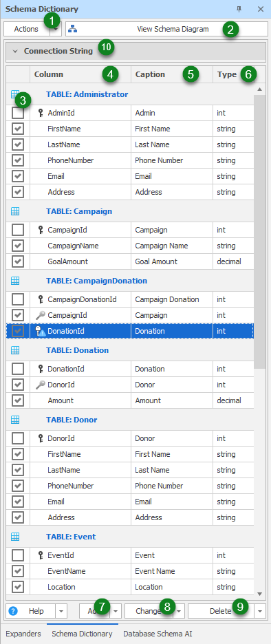This screenshot has height=644, width=271.
Task: Collapse the Connection String section chevron
Action: [x=15, y=52]
